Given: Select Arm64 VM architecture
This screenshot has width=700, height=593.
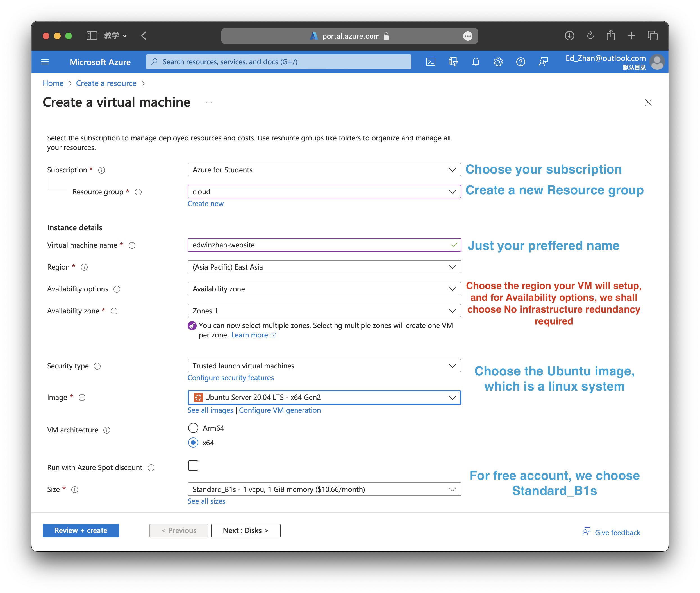Looking at the screenshot, I should coord(193,428).
